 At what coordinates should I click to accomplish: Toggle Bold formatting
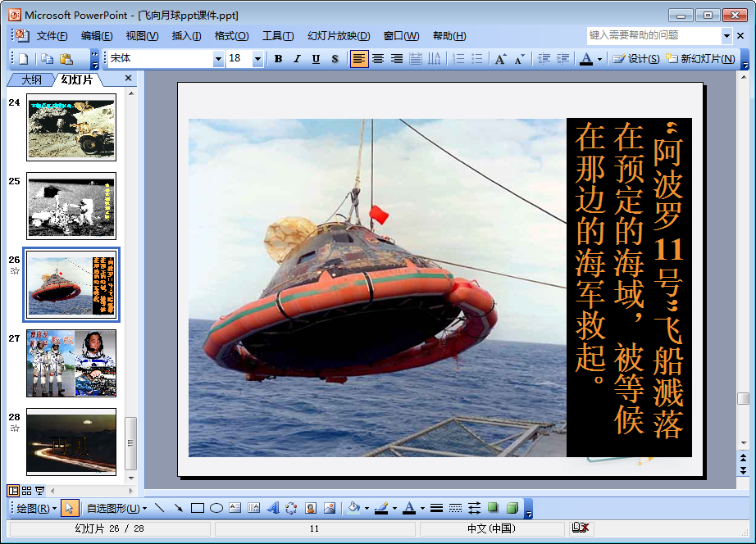coord(278,59)
